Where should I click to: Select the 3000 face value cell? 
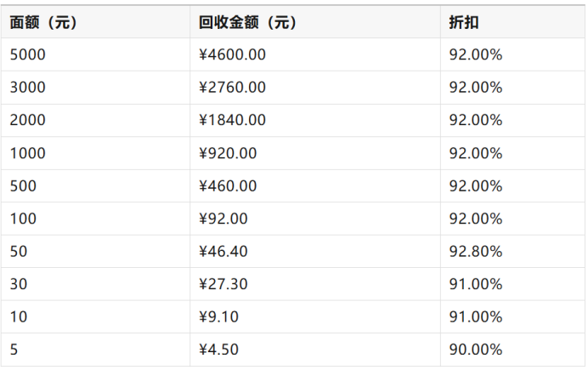coord(27,88)
